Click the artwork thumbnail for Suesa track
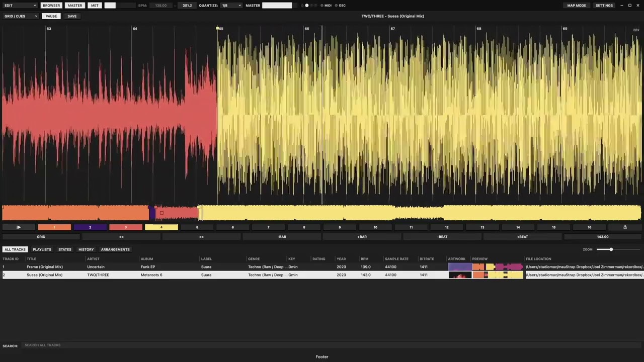 tap(460, 275)
